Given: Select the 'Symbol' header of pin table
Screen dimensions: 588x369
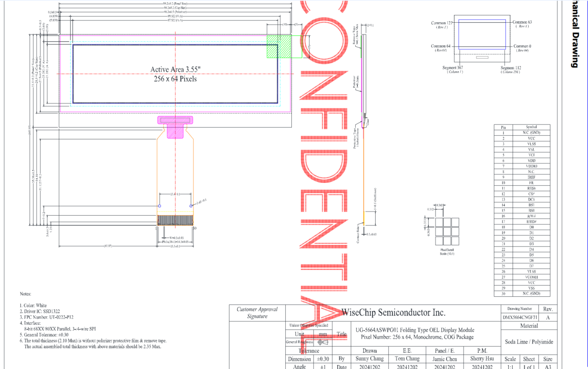Looking at the screenshot, I should [x=531, y=127].
